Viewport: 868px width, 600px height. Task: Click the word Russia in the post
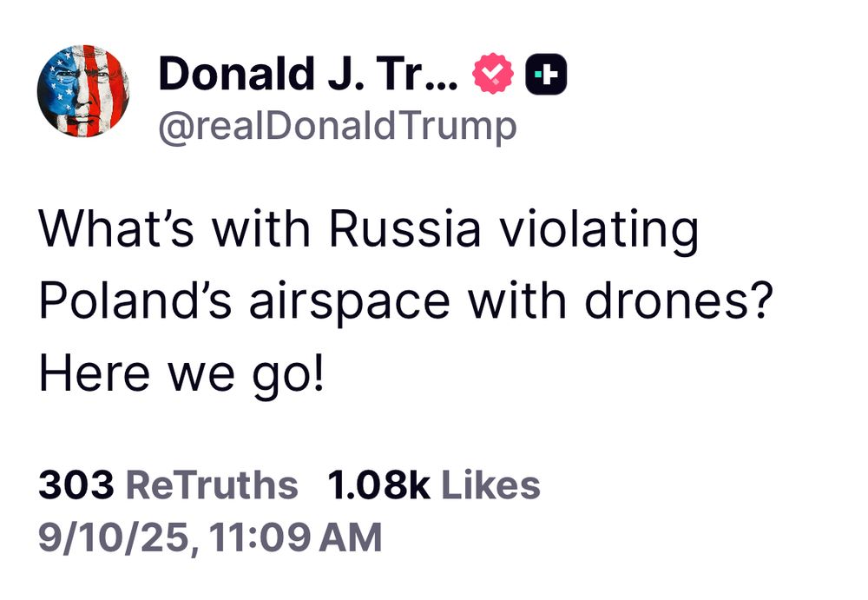[405, 230]
